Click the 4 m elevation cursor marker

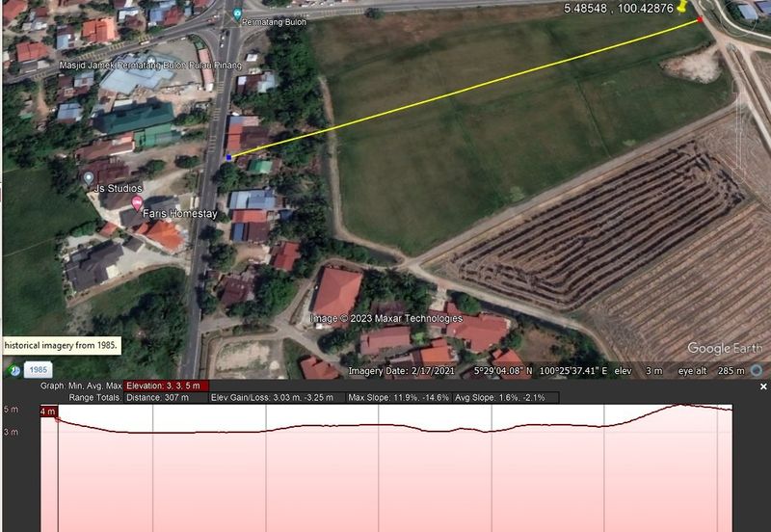(x=49, y=412)
